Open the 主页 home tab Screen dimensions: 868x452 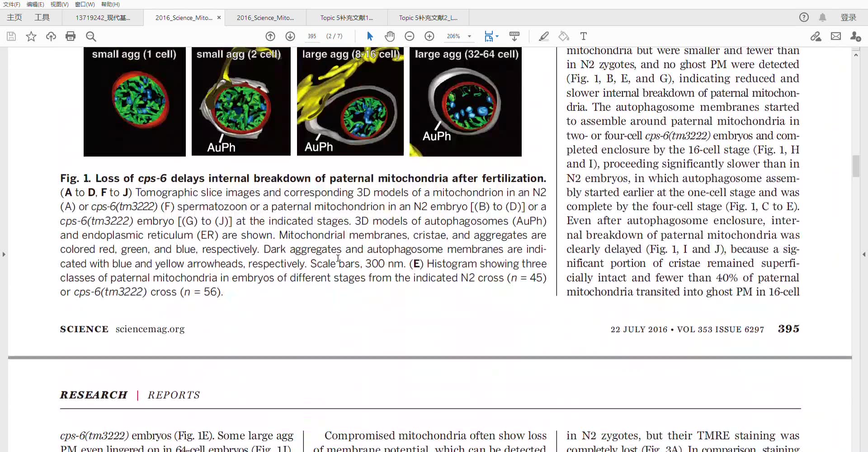tap(14, 17)
